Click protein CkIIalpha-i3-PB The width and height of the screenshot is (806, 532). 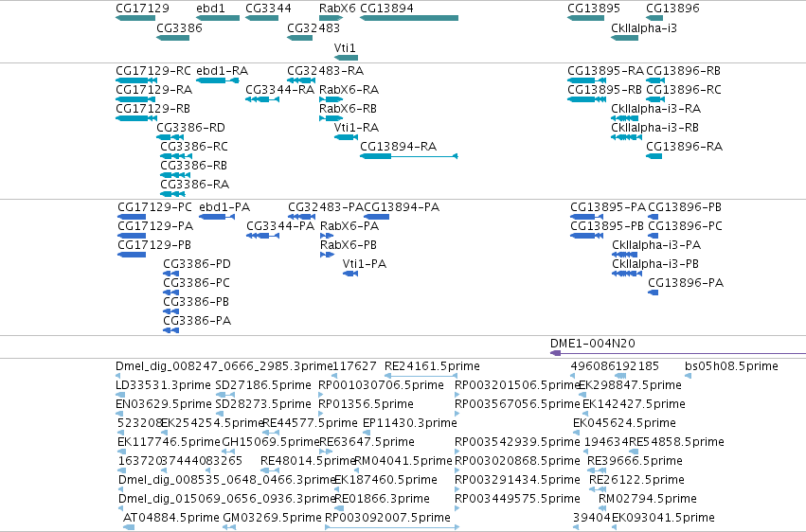point(627,274)
